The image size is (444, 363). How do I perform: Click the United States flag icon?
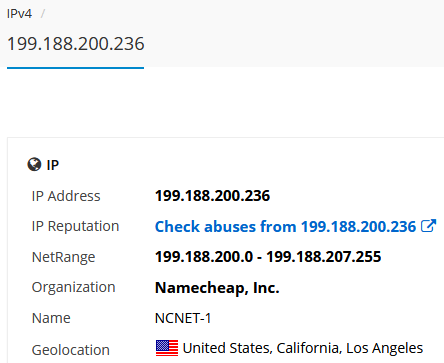[167, 348]
